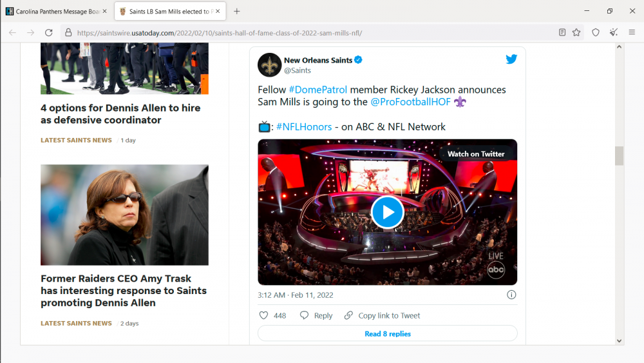Viewport: 644px width, 363px height.
Task: Open the Firefox hamburger menu
Action: tap(632, 32)
